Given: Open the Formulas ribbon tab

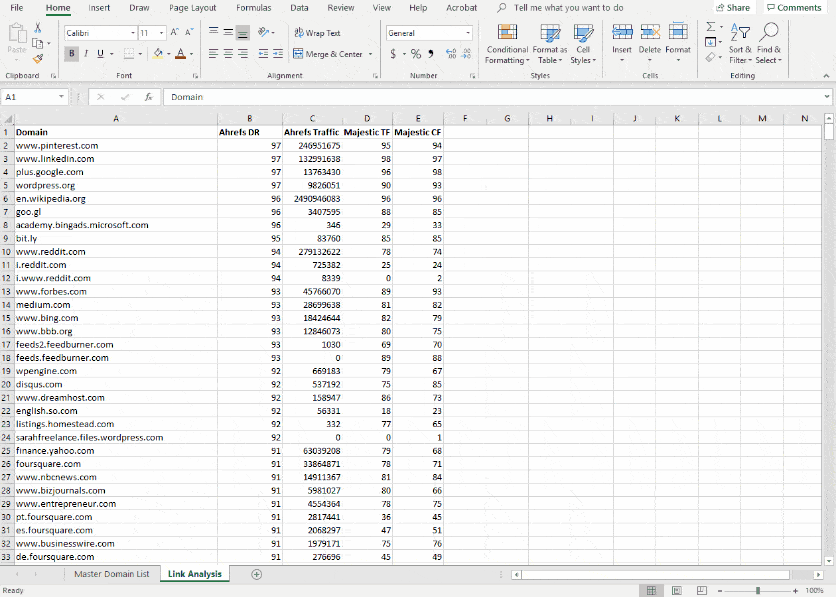Looking at the screenshot, I should coord(254,8).
